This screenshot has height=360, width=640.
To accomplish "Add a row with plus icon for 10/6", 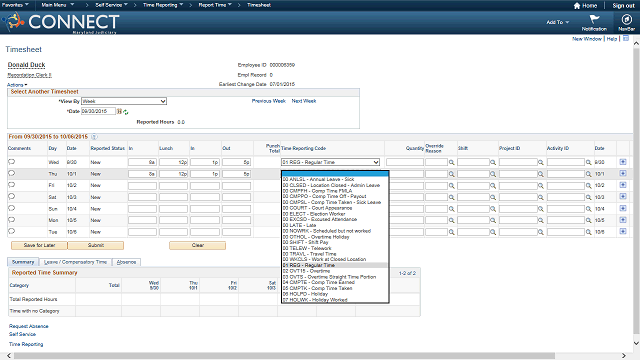I will (x=623, y=231).
